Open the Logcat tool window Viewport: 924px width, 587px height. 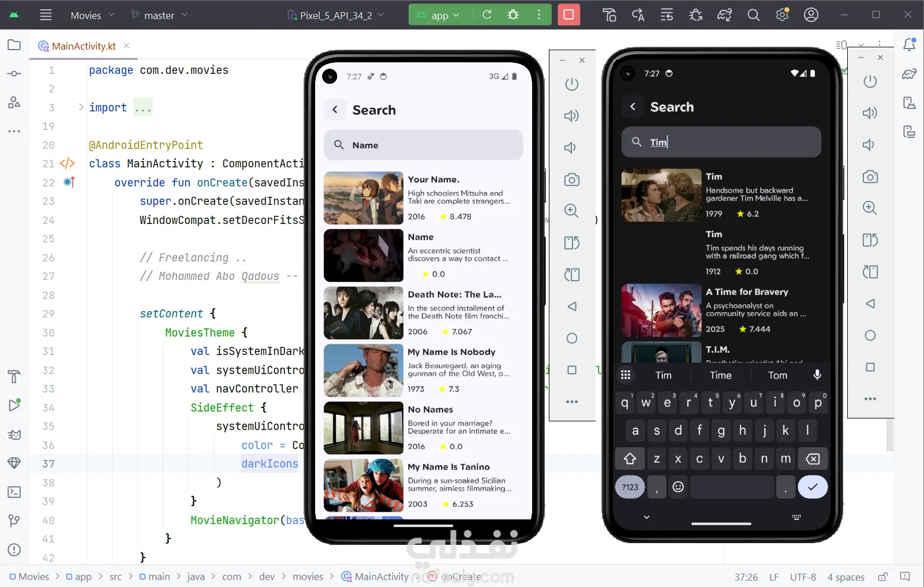(14, 435)
